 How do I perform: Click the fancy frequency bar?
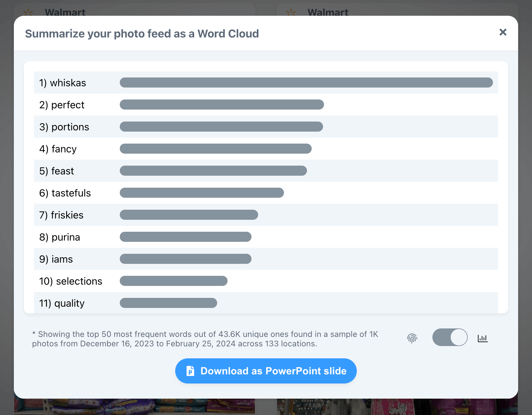point(215,149)
